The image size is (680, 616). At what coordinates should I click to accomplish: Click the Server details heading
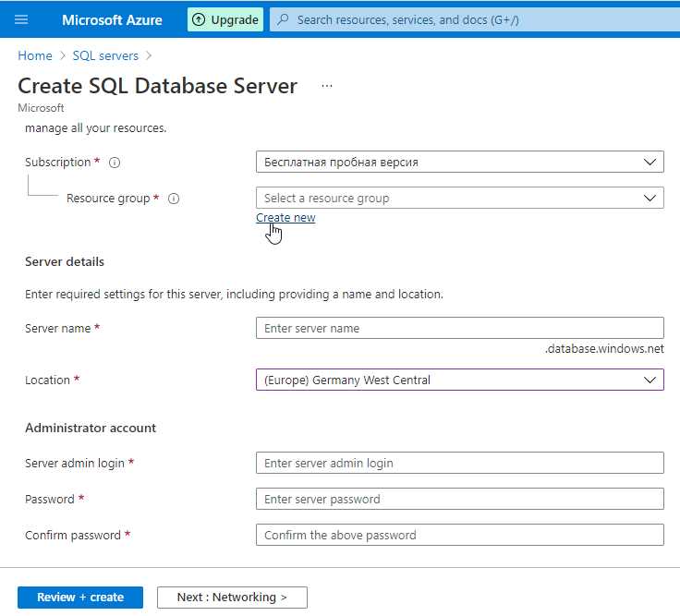pyautogui.click(x=65, y=262)
